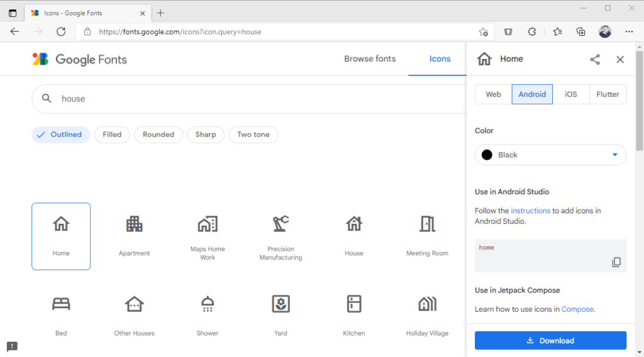Click the black color swatch circle

pos(487,155)
